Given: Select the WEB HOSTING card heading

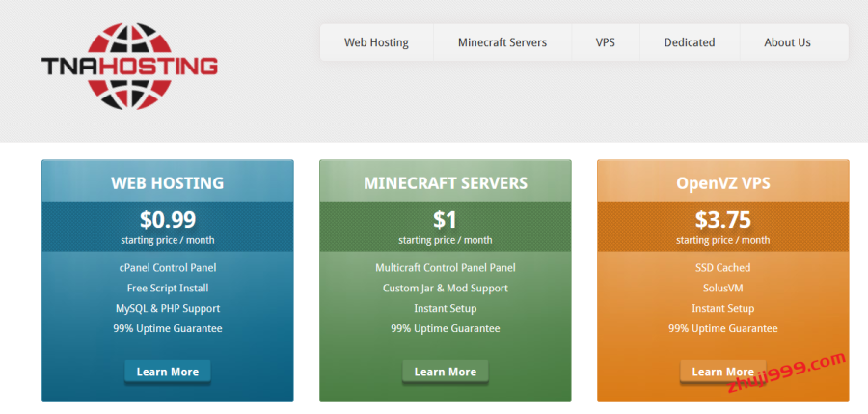Looking at the screenshot, I should (x=168, y=183).
